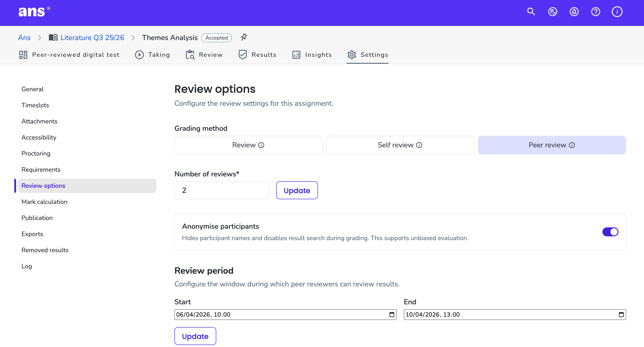Screen dimensions: 644x347
Task: Open the search icon in the top bar
Action: (x=531, y=11)
